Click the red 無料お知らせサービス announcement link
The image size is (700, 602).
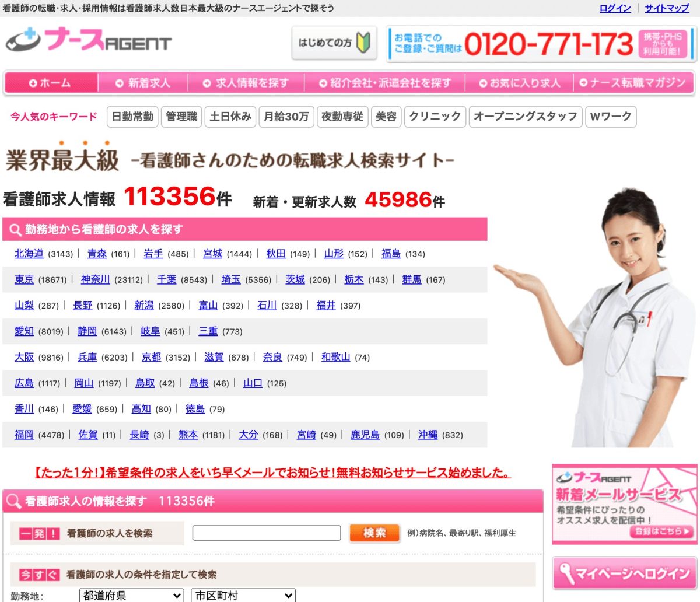point(272,473)
